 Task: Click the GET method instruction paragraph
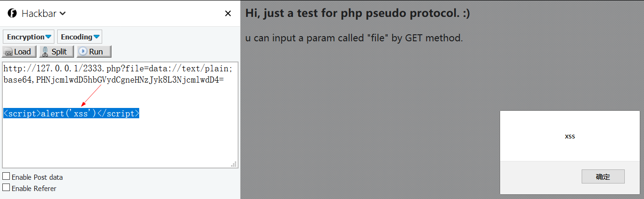tap(354, 38)
